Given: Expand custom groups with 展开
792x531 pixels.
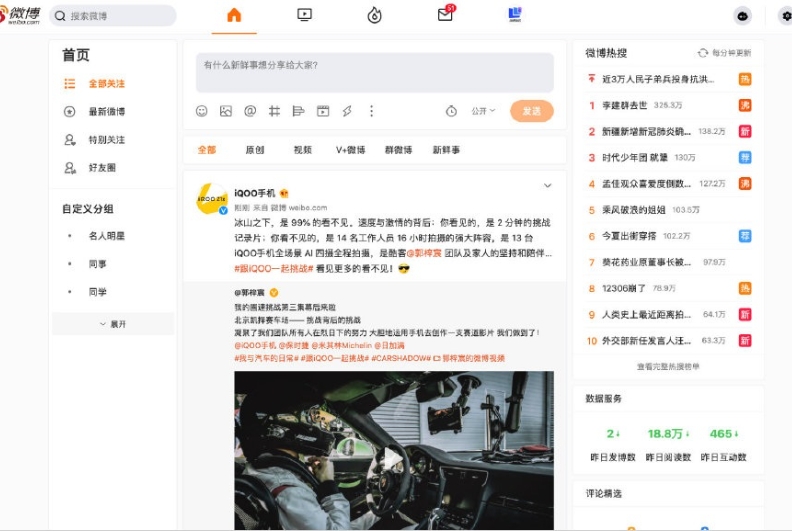Looking at the screenshot, I should [113, 324].
